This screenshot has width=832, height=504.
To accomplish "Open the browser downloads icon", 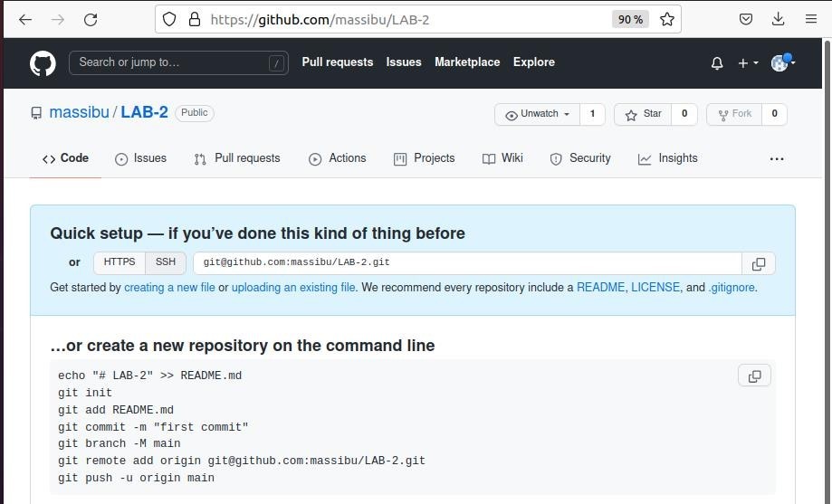I will click(x=778, y=20).
